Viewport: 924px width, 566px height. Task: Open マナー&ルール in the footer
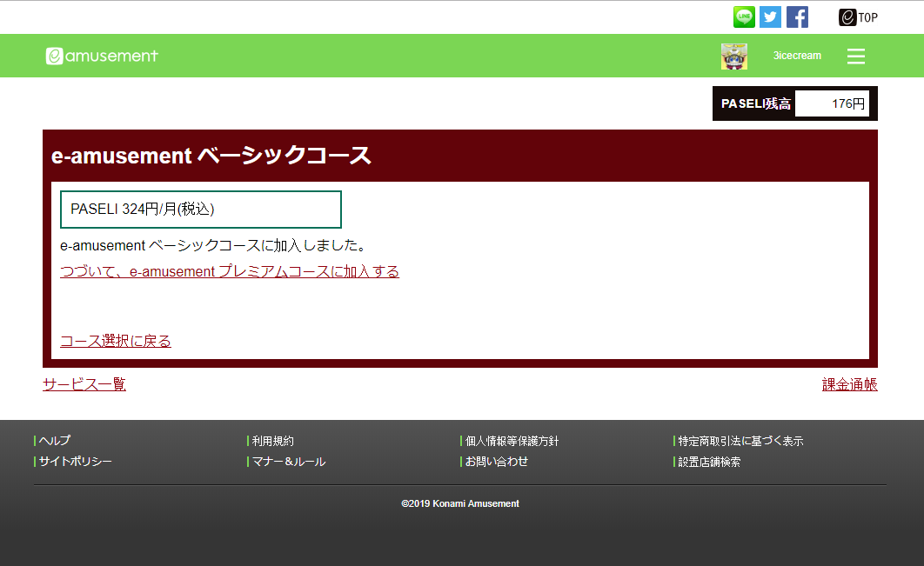click(289, 462)
